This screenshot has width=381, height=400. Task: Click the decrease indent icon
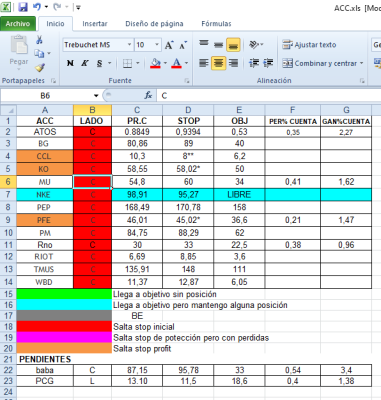pos(254,63)
